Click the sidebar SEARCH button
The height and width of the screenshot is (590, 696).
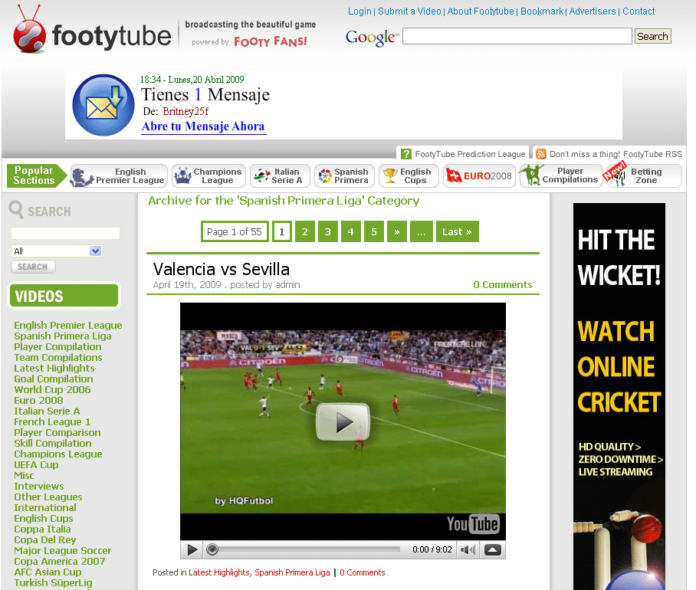pyautogui.click(x=33, y=267)
